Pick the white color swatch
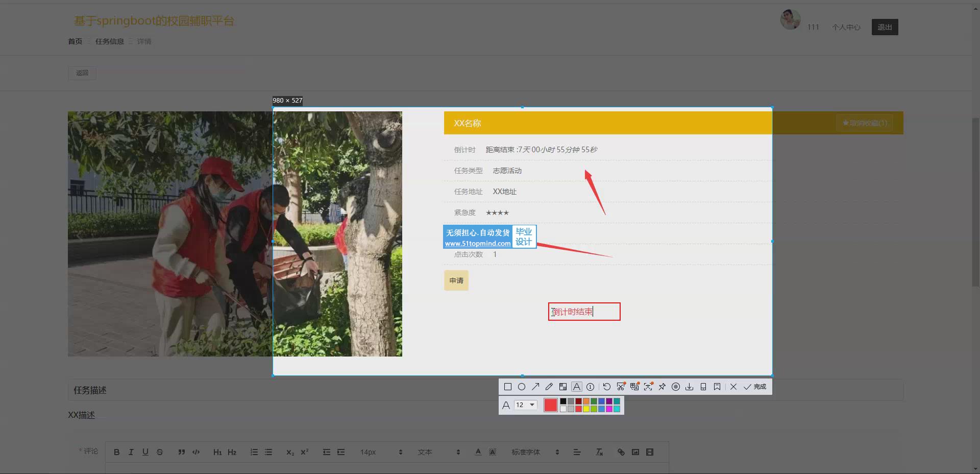This screenshot has height=474, width=980. [563, 409]
